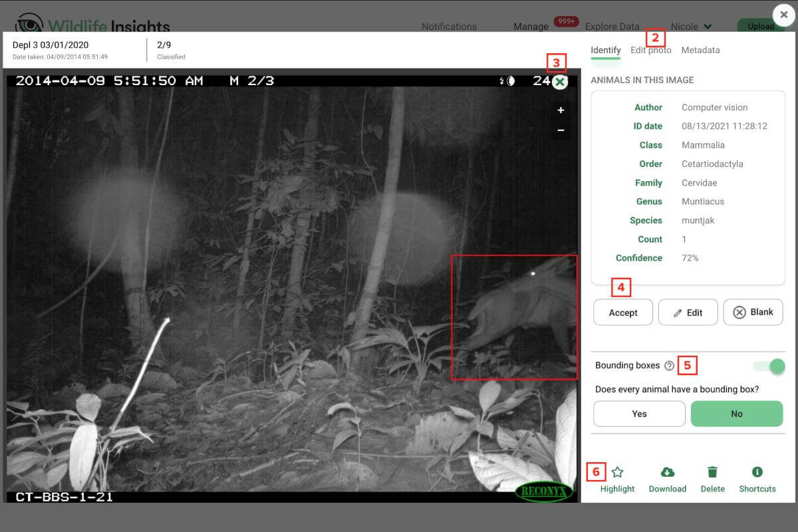Click the Bounding boxes help question icon
The width and height of the screenshot is (798, 532).
(669, 366)
